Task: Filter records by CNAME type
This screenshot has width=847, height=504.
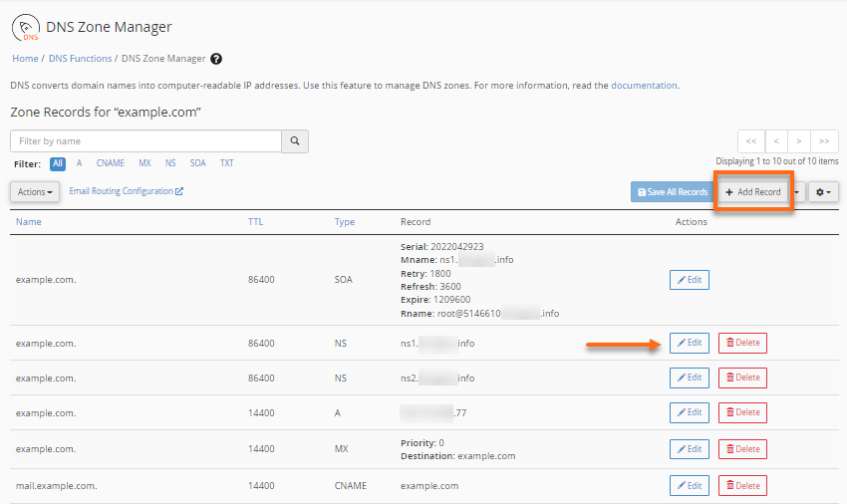Action: [x=110, y=163]
